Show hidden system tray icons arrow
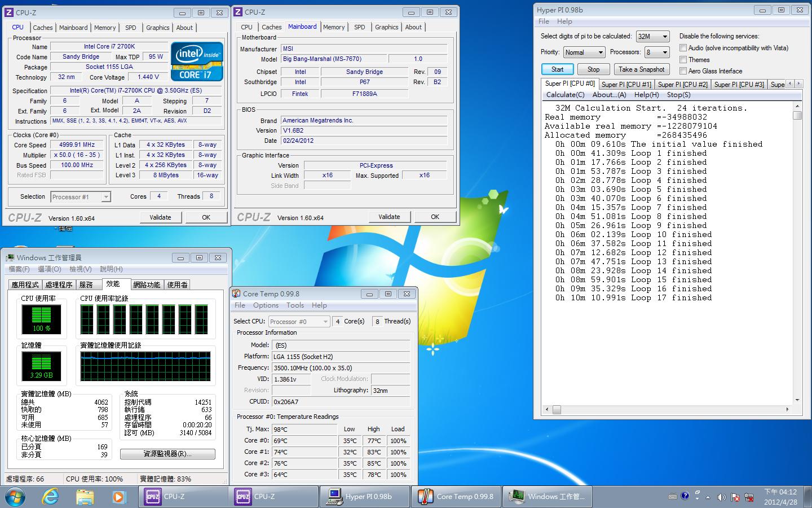 click(x=709, y=498)
